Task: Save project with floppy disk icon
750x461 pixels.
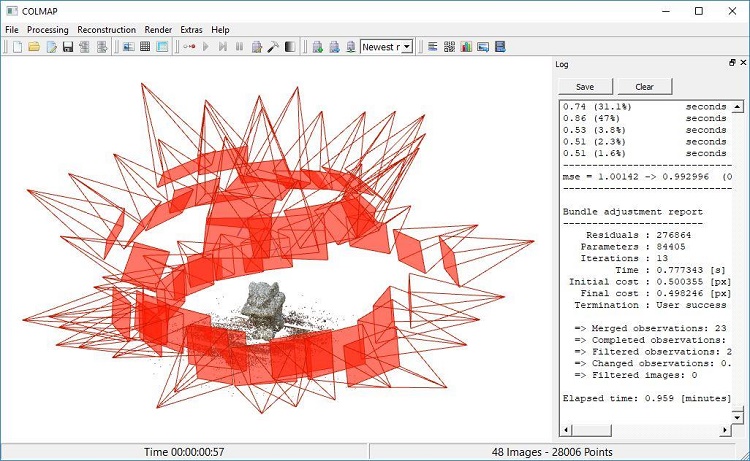Action: click(68, 47)
